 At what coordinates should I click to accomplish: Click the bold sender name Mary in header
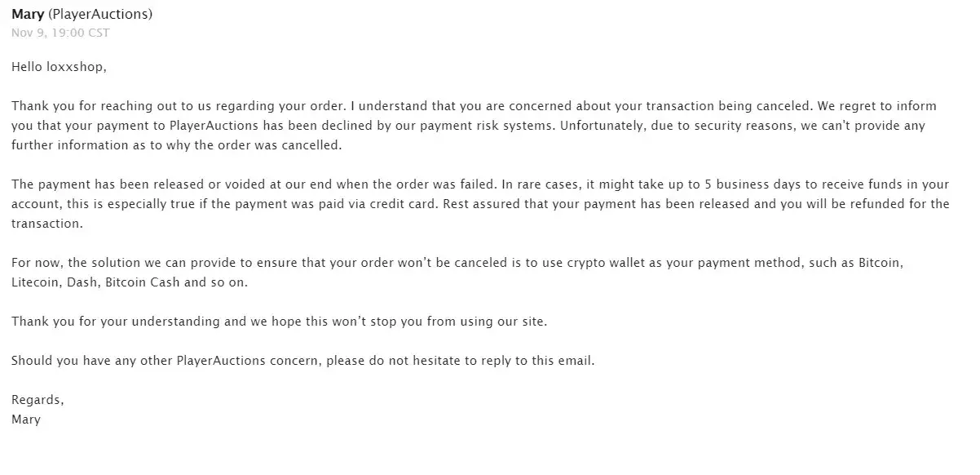[x=28, y=15]
